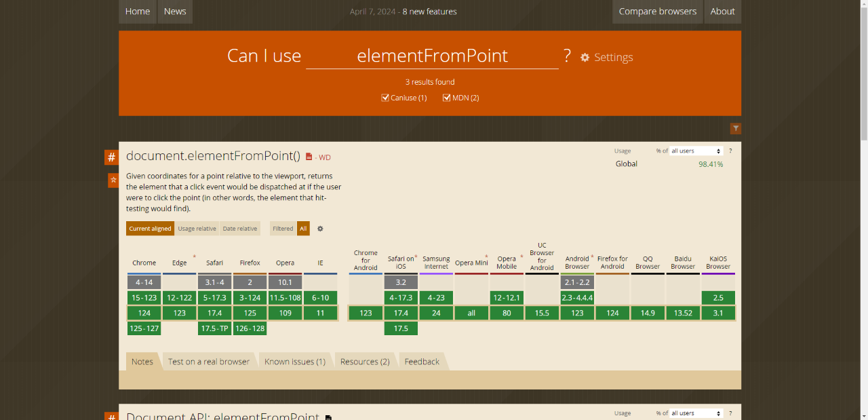Click the WD status link
Image resolution: width=868 pixels, height=420 pixels.
click(x=325, y=157)
